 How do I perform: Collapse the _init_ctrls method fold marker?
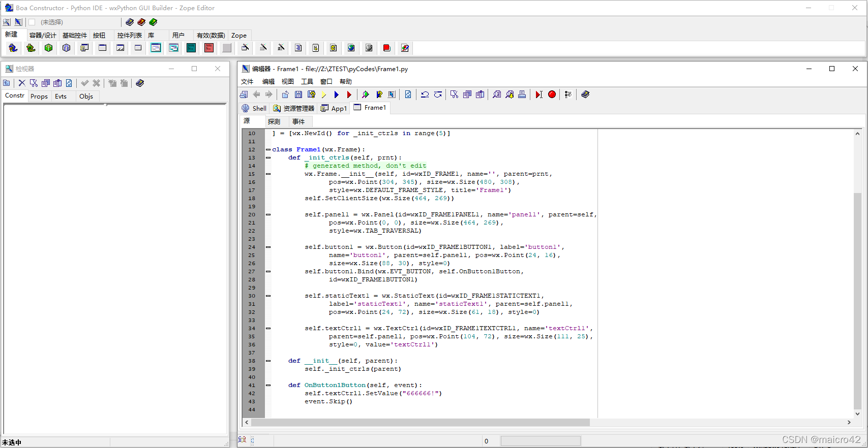pyautogui.click(x=268, y=157)
